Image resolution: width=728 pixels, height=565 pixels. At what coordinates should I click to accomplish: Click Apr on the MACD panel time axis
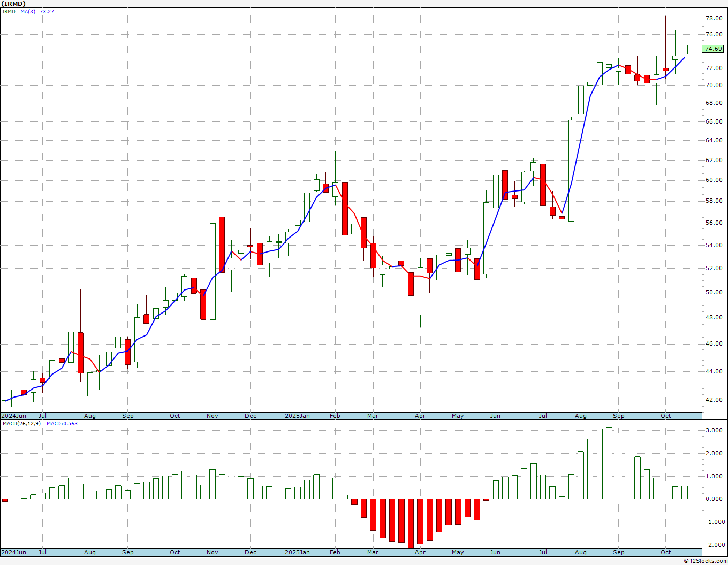[x=420, y=552]
